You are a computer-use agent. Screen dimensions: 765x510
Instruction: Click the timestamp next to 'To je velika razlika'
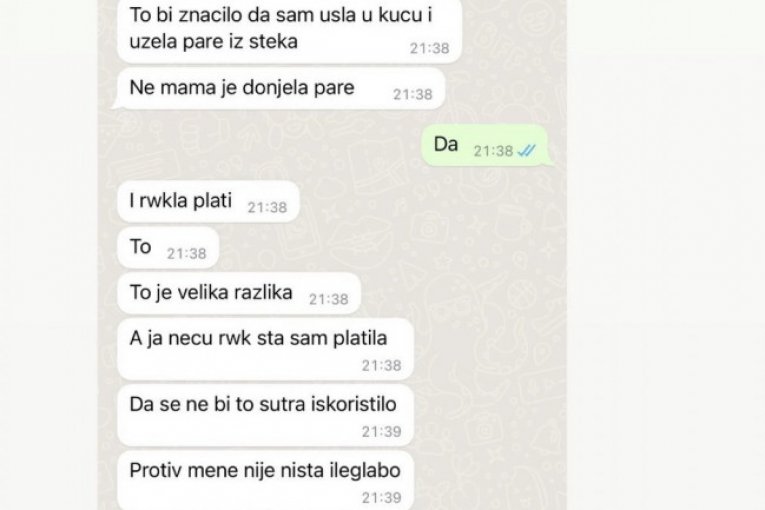(x=329, y=299)
